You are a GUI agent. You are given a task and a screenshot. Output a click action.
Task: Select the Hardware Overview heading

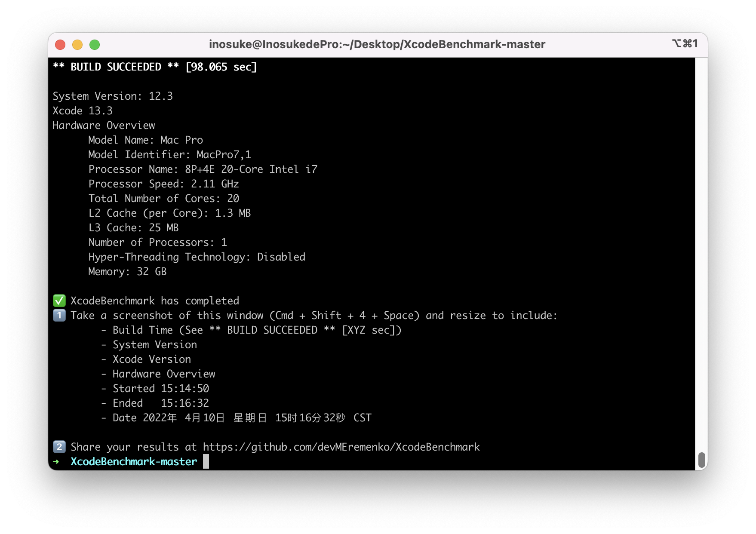coord(103,125)
